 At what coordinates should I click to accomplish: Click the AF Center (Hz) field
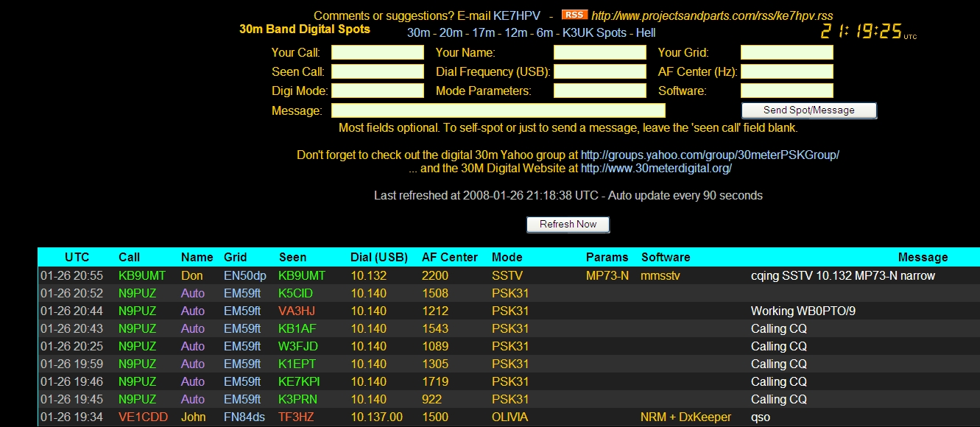coord(786,71)
